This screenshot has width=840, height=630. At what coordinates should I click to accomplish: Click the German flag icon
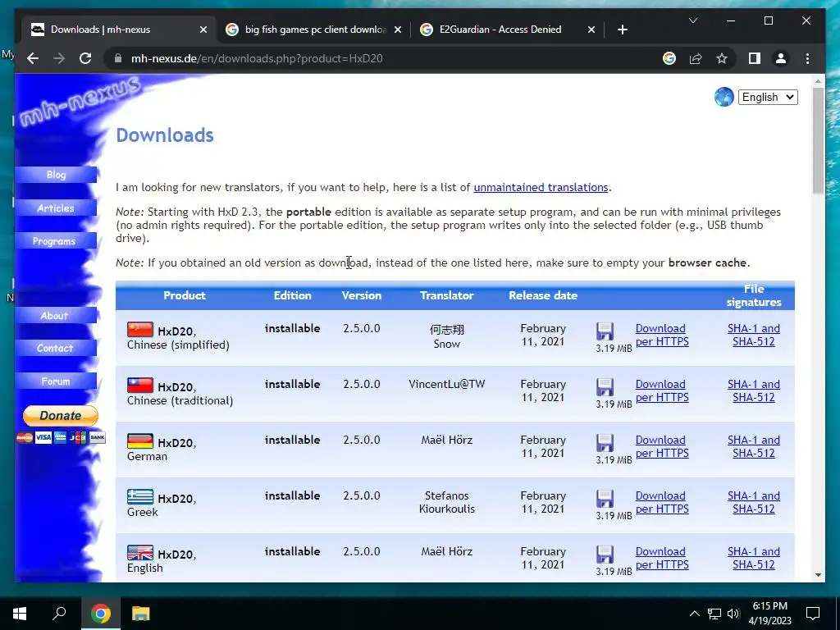(x=139, y=441)
